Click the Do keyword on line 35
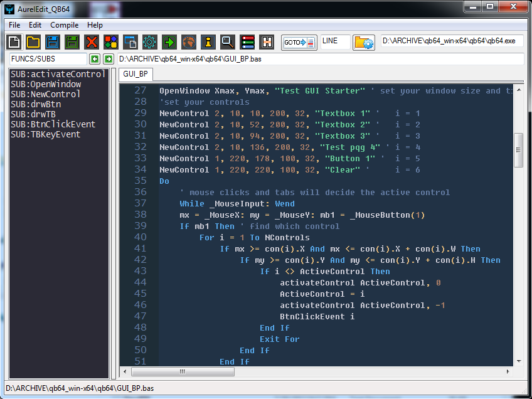The width and height of the screenshot is (532, 399). [x=164, y=181]
